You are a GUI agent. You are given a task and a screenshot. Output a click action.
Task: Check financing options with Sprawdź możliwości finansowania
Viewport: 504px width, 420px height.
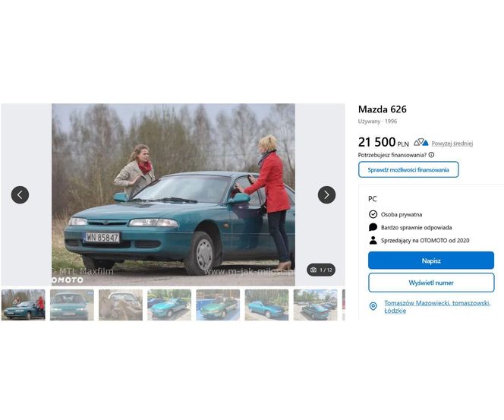click(x=408, y=169)
